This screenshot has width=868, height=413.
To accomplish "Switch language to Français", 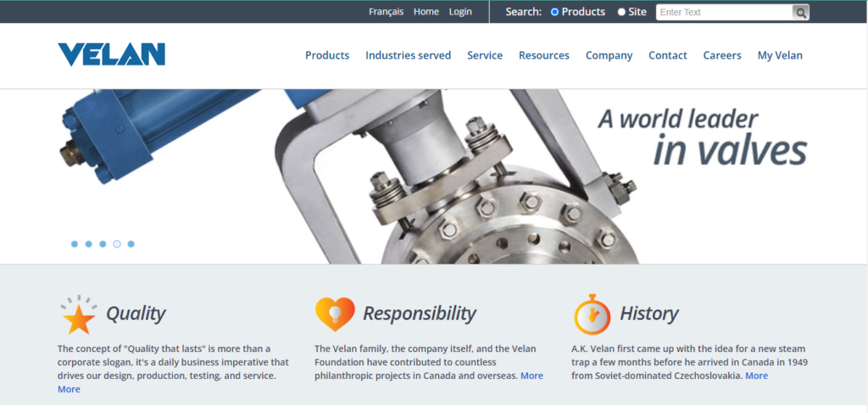I will click(x=387, y=12).
